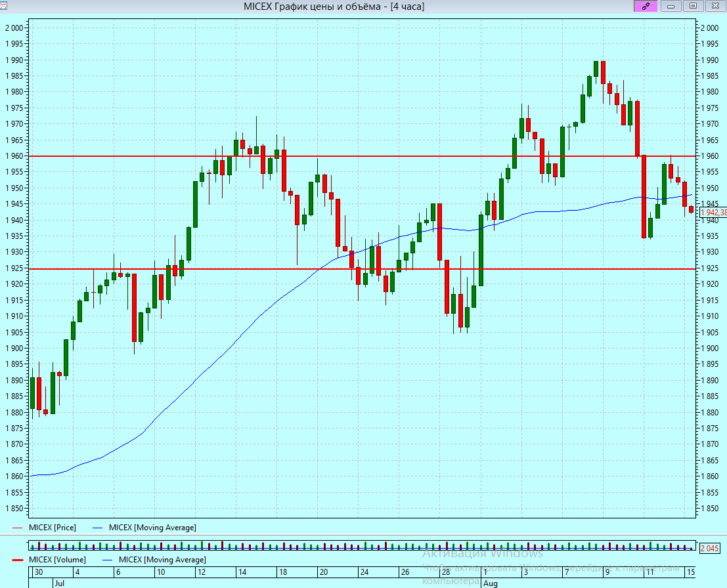The width and height of the screenshot is (727, 588).
Task: Click '1 860' on the left price axis
Action: 14,476
